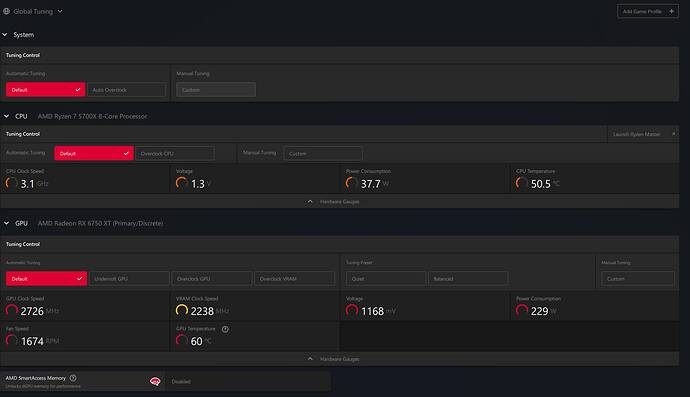The height and width of the screenshot is (397, 690).
Task: Click the 2238 MHz VRAM clock value
Action: point(209,311)
